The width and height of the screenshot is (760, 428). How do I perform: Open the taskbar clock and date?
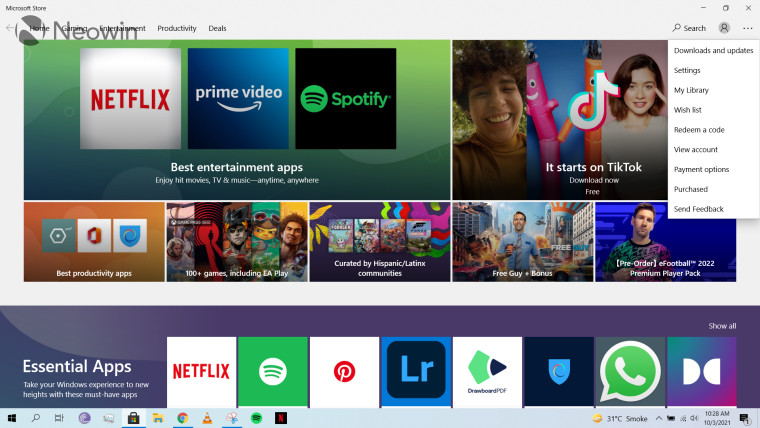tap(717, 418)
